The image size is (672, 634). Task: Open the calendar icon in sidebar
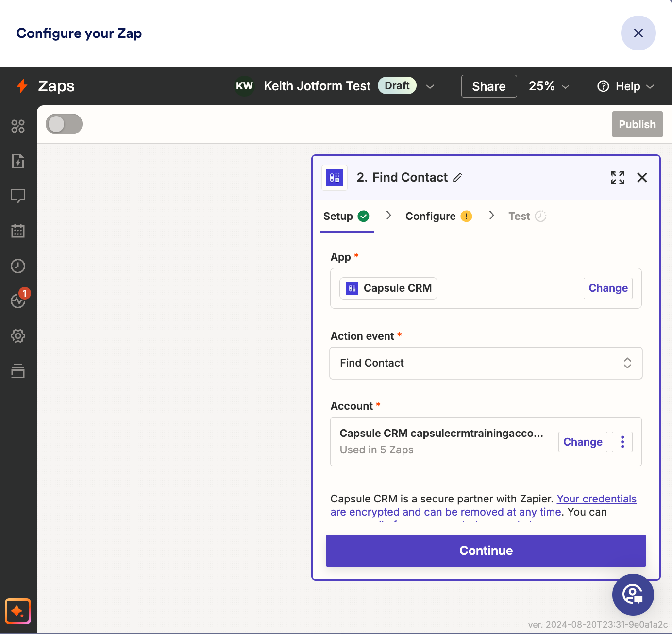coord(18,231)
